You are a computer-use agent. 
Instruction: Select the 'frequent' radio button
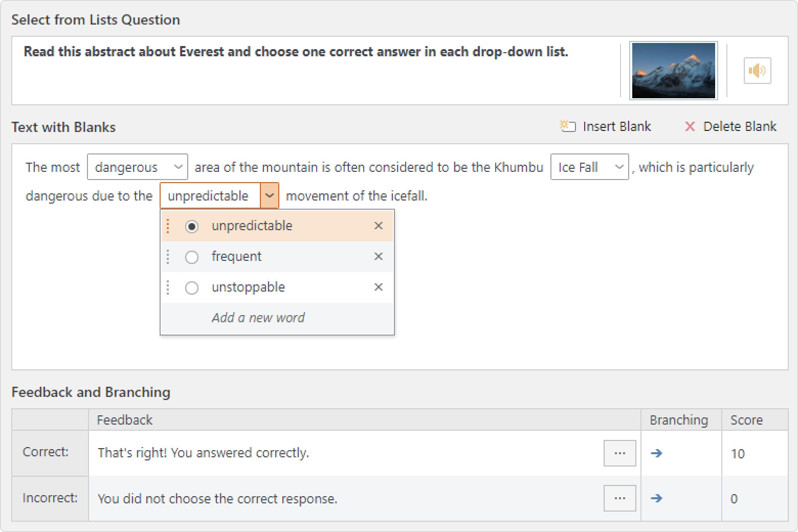coord(192,257)
